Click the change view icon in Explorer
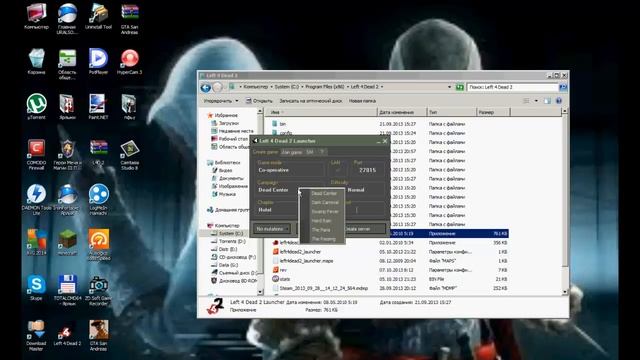This screenshot has height=360, width=640. pyautogui.click(x=527, y=101)
